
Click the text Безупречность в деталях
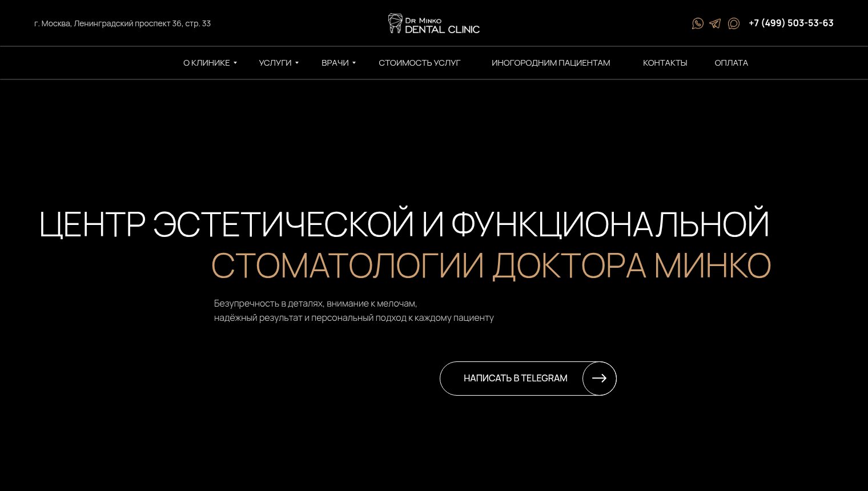315,303
